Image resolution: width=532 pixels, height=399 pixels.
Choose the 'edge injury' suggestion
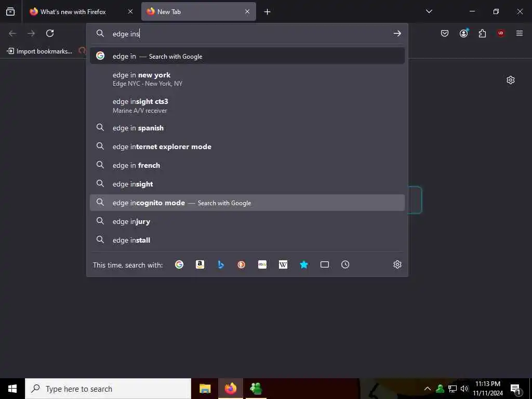coord(247,221)
